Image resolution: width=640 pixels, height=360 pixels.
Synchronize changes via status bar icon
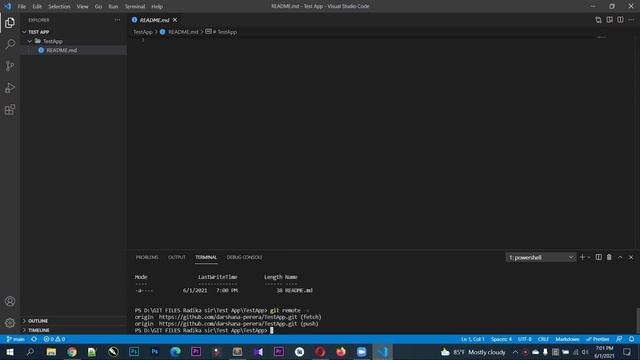click(x=34, y=339)
